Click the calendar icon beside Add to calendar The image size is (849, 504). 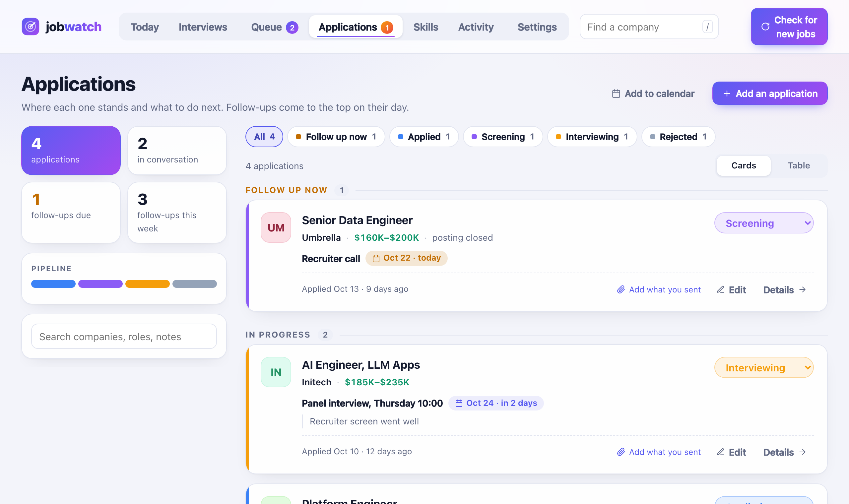coord(616,94)
